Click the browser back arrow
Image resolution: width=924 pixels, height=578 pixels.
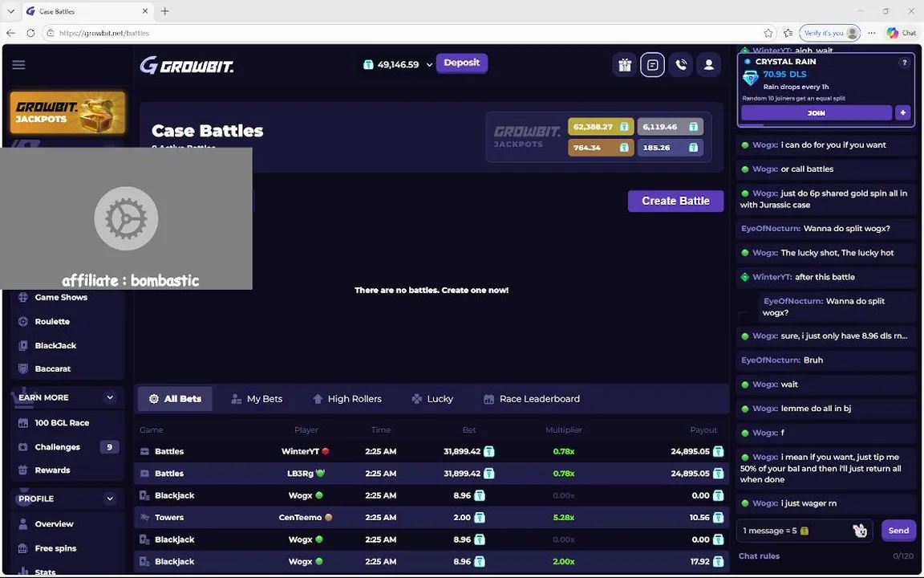pyautogui.click(x=11, y=33)
